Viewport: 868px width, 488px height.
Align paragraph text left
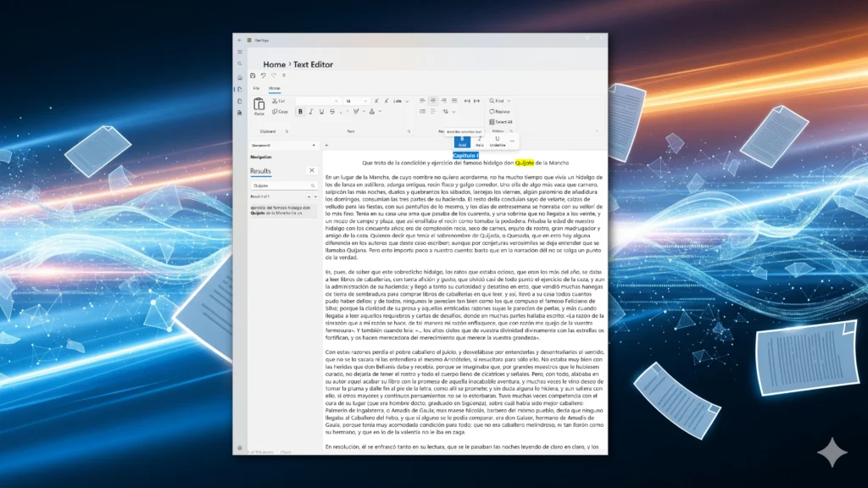pyautogui.click(x=422, y=101)
